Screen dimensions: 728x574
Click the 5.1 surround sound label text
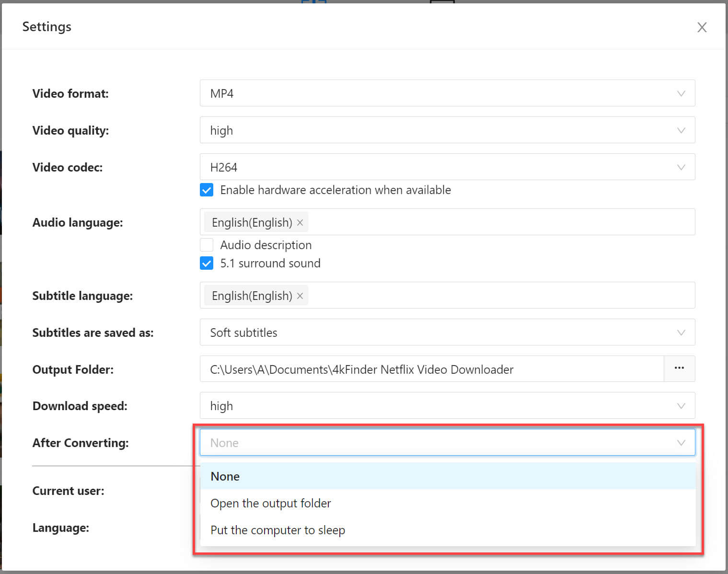click(270, 264)
